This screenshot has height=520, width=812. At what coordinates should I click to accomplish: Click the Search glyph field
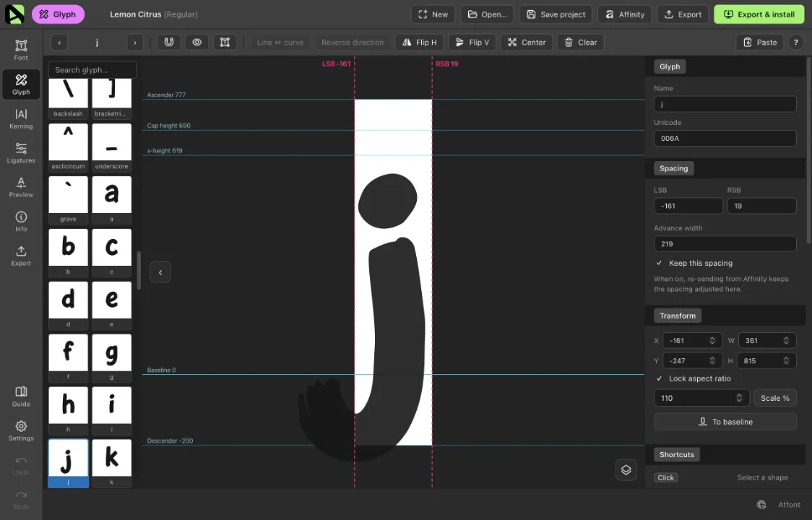tap(92, 70)
